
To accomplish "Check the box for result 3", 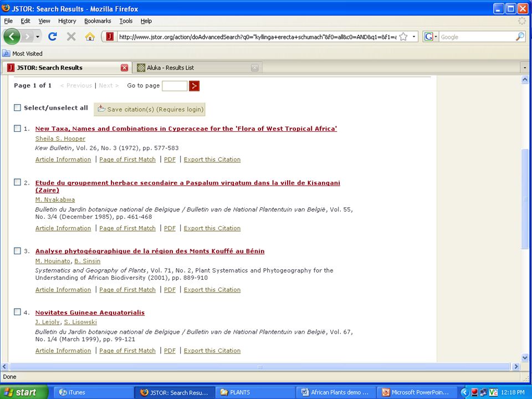I will 17,250.
